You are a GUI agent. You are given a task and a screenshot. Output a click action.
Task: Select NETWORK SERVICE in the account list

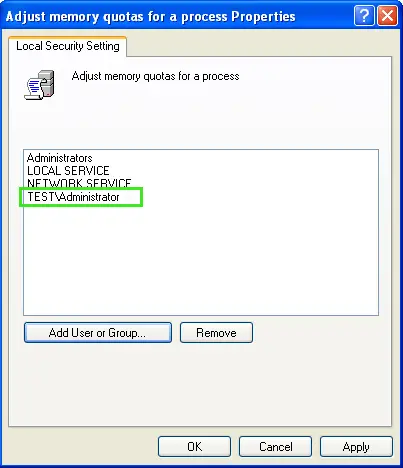coord(79,183)
